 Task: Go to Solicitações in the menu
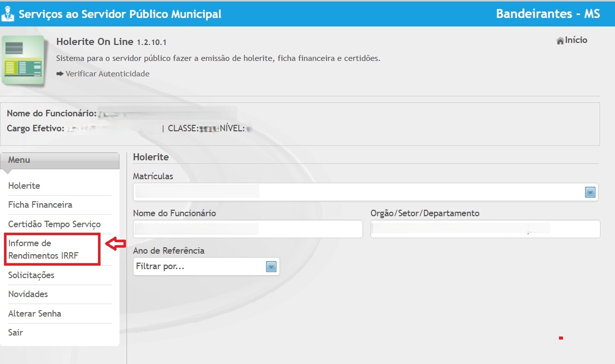(x=31, y=275)
